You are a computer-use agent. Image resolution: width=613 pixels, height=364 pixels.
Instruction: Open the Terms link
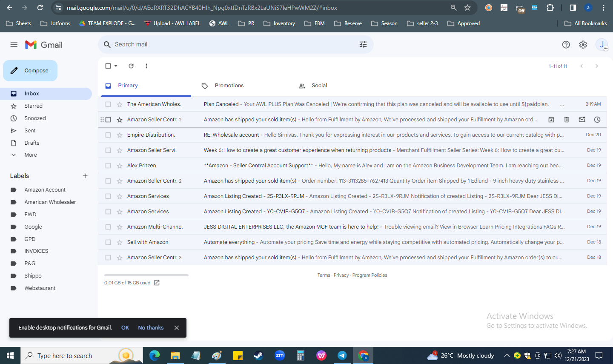coord(324,275)
